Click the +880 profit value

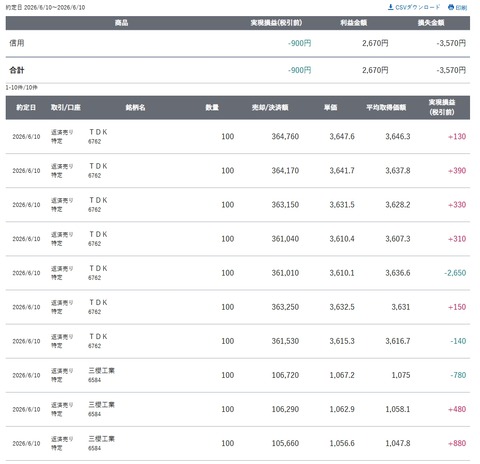pyautogui.click(x=457, y=443)
